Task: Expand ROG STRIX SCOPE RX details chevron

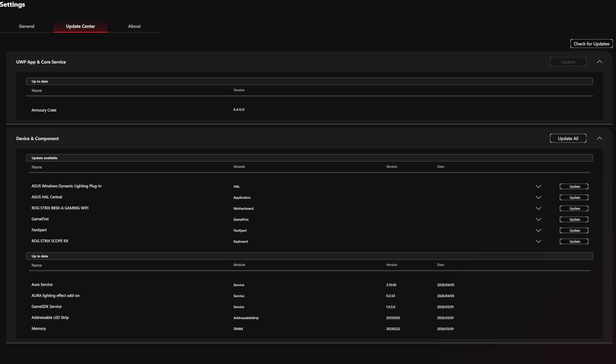Action: 538,241
